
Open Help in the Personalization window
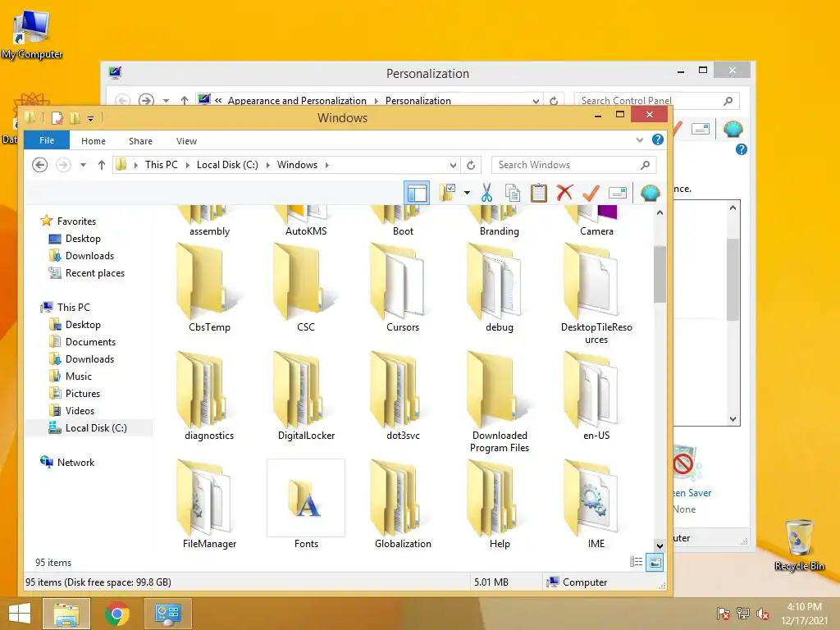tap(742, 149)
